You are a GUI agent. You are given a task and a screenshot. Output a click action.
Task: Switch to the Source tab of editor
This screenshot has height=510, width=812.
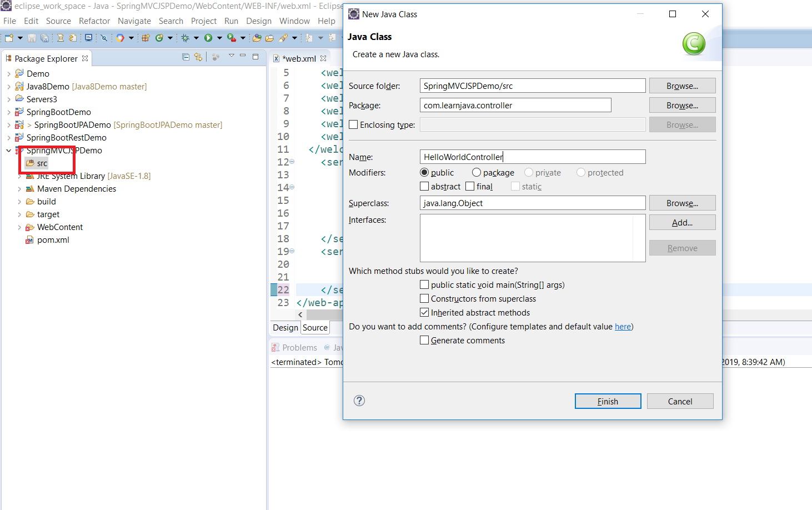[315, 328]
